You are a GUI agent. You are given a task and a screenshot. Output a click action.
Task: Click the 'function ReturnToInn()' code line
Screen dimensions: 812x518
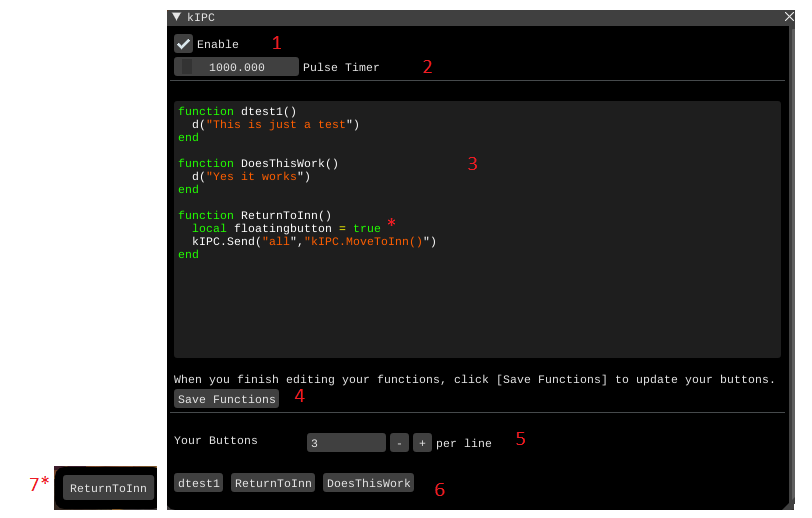[254, 215]
